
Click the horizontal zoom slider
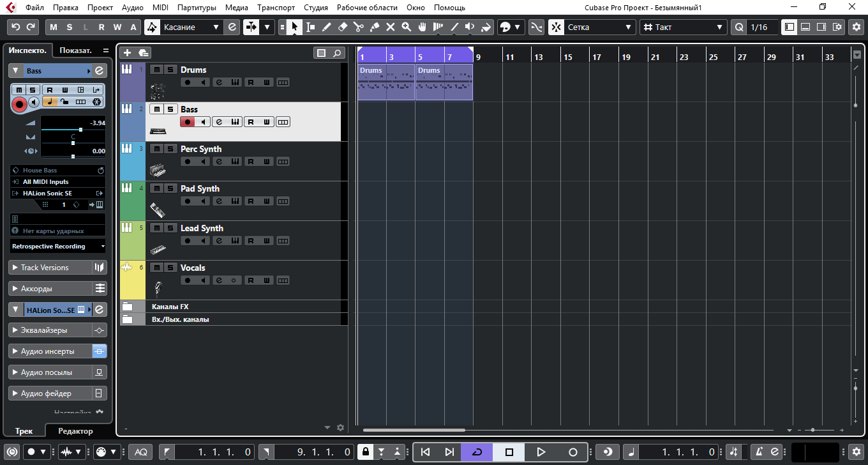click(x=812, y=430)
